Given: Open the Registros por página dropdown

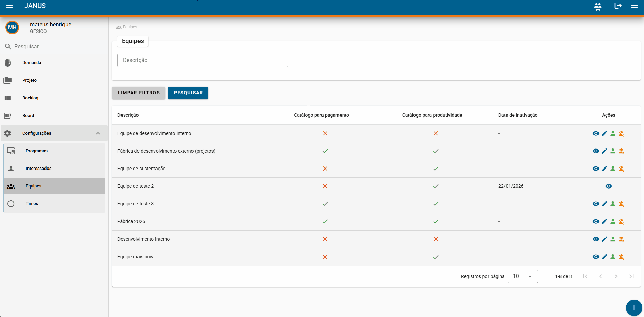Looking at the screenshot, I should point(522,276).
